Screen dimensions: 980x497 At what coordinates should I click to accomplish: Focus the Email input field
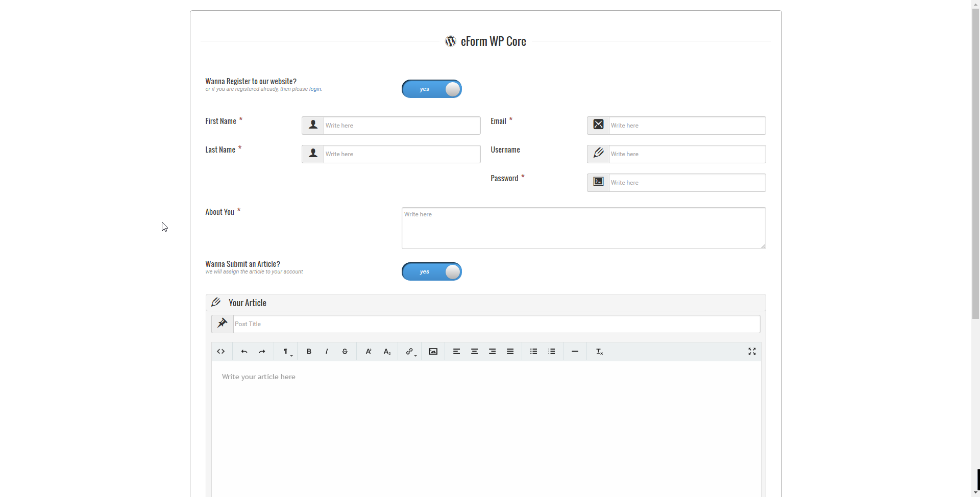point(687,126)
